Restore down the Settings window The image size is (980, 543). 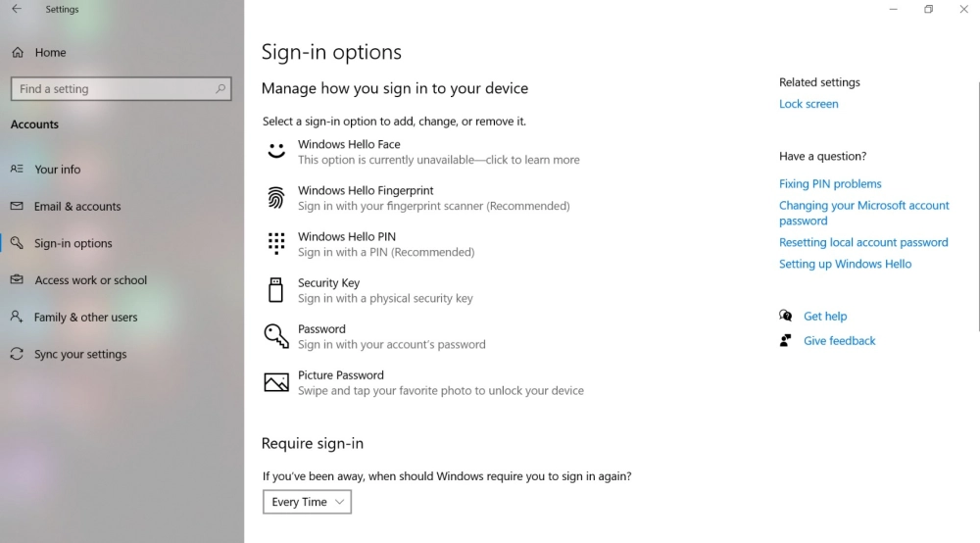928,10
